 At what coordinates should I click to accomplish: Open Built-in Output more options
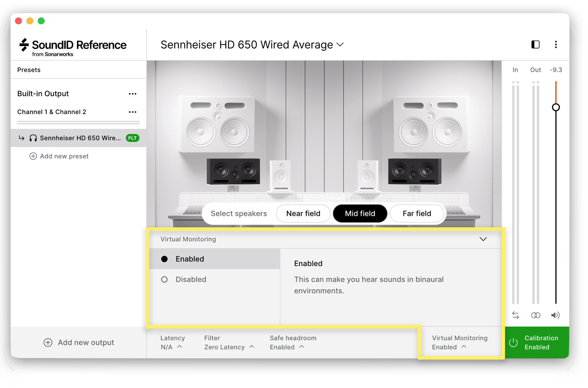132,94
